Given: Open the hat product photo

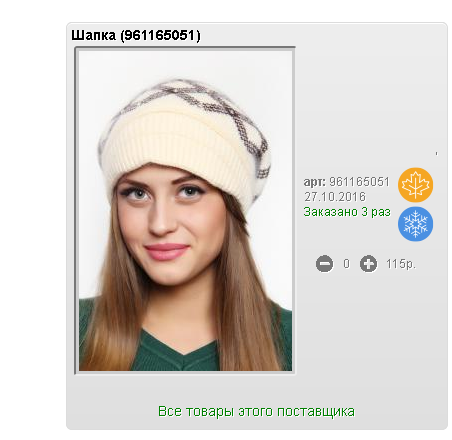Looking at the screenshot, I should 185,210.
